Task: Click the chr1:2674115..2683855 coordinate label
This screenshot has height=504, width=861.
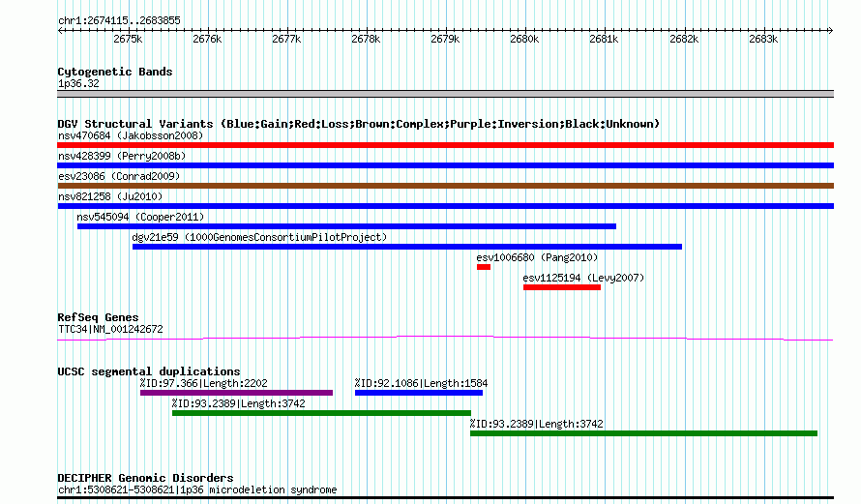Action: tap(119, 21)
